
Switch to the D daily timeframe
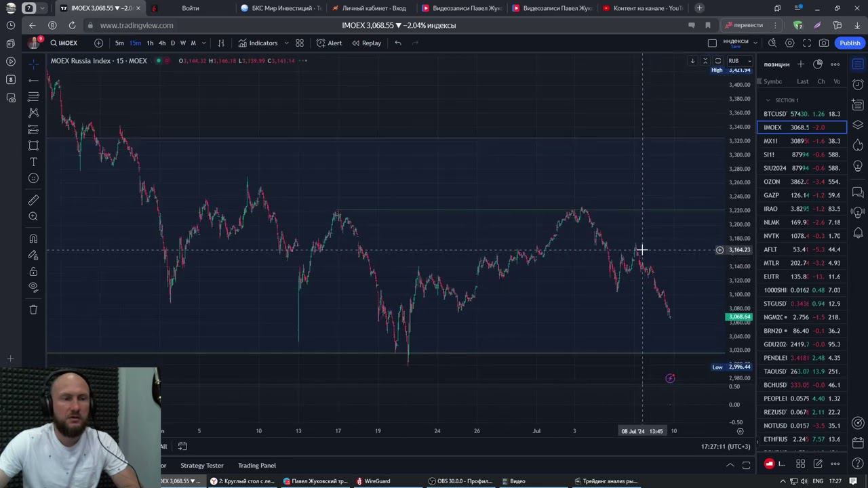pyautogui.click(x=173, y=43)
